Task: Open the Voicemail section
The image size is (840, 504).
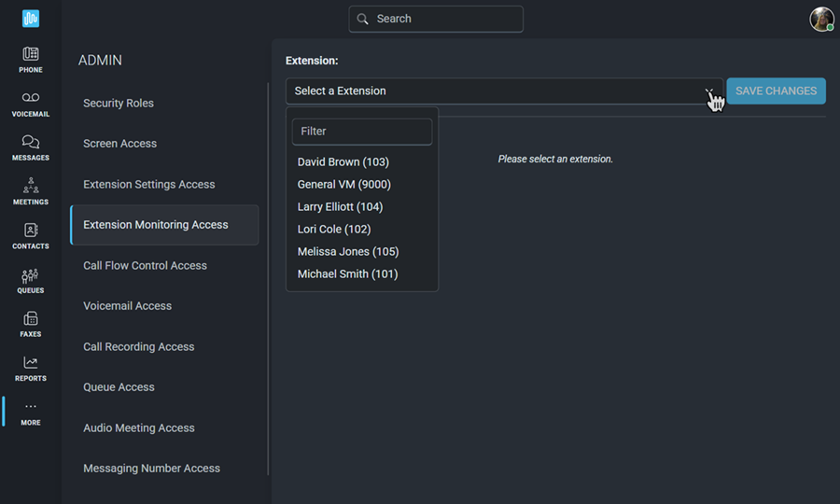Action: [x=31, y=104]
